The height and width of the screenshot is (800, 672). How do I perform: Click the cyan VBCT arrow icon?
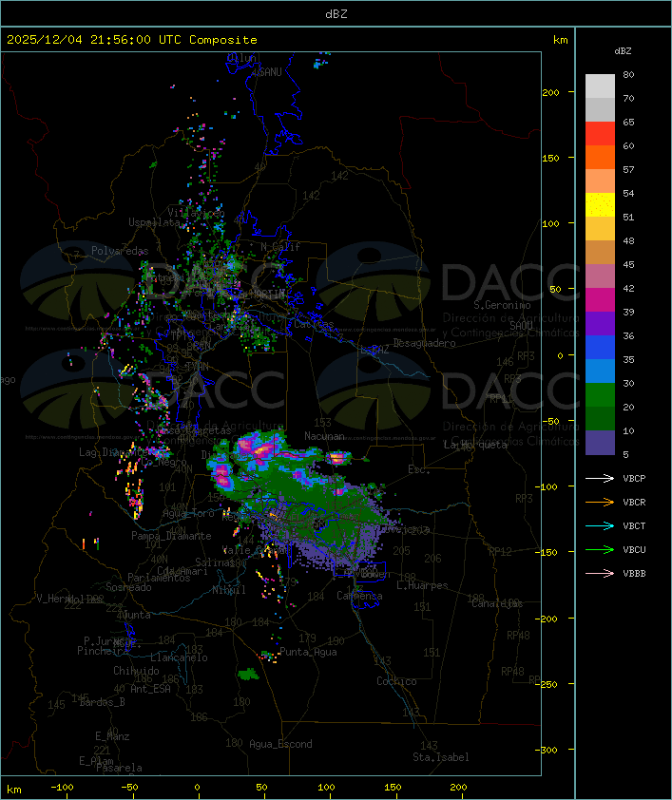[600, 525]
